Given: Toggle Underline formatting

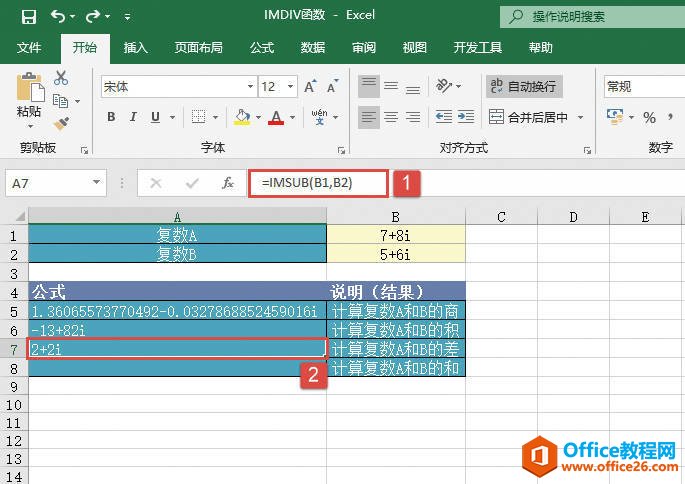Looking at the screenshot, I should 155,117.
